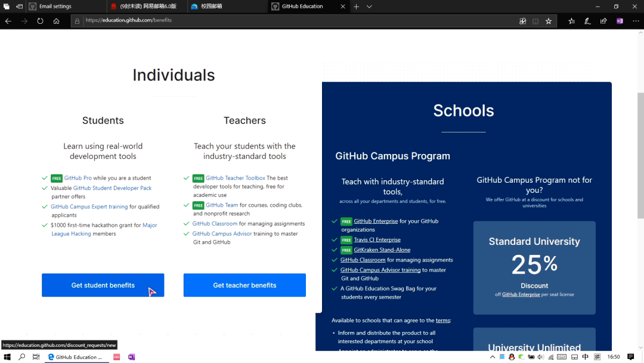This screenshot has width=644, height=363.
Task: Open the QQ penguin tray icon
Action: coord(512,357)
